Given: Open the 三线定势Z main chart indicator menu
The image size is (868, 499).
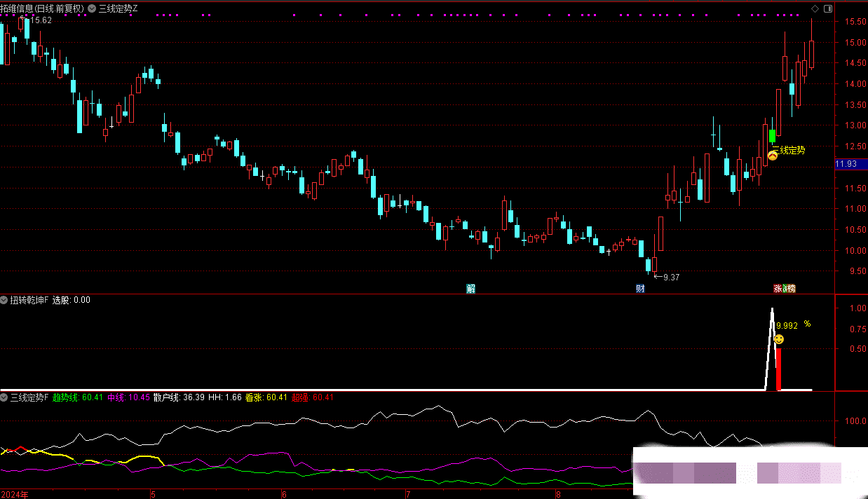Looking at the screenshot, I should 93,8.
